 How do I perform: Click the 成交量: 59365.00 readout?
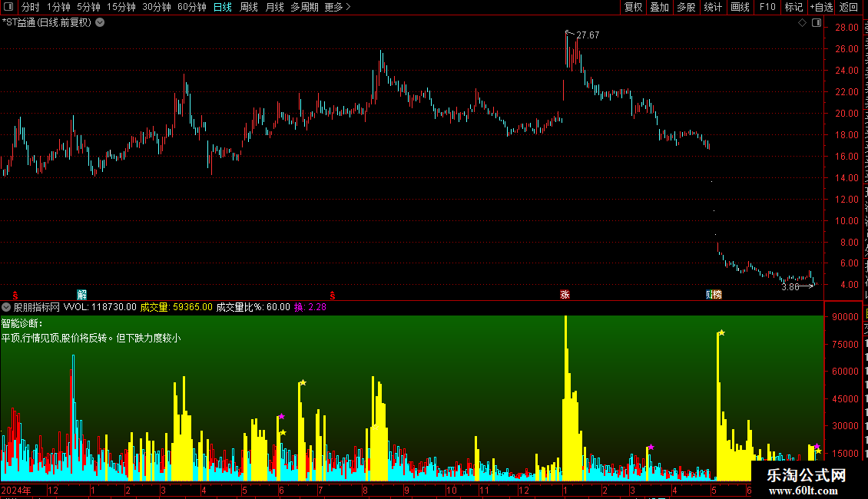176,307
